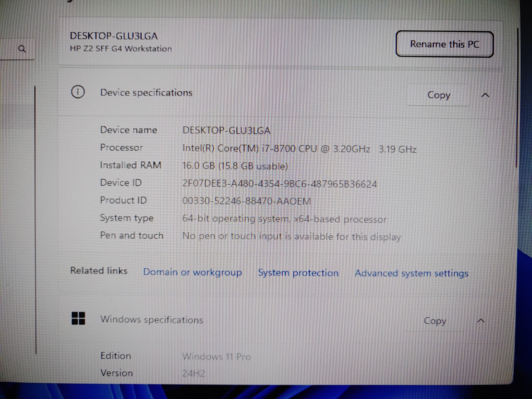532x399 pixels.
Task: Collapse the Windows specifications section
Action: pos(481,321)
